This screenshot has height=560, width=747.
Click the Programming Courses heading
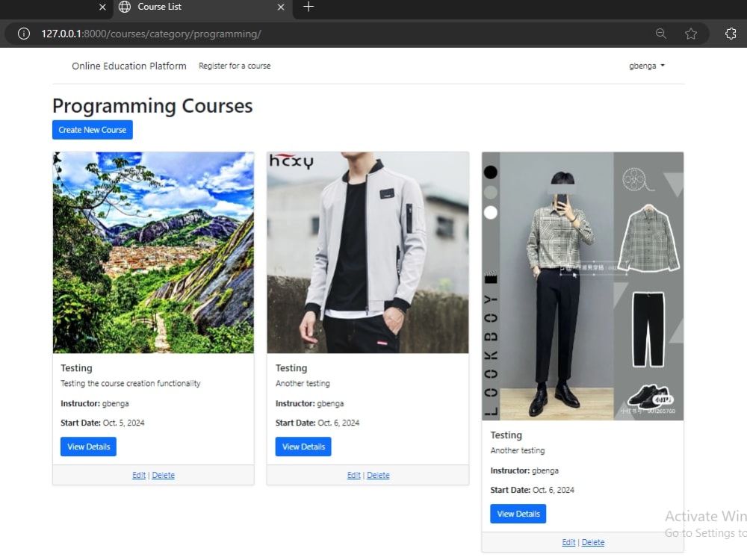(152, 106)
